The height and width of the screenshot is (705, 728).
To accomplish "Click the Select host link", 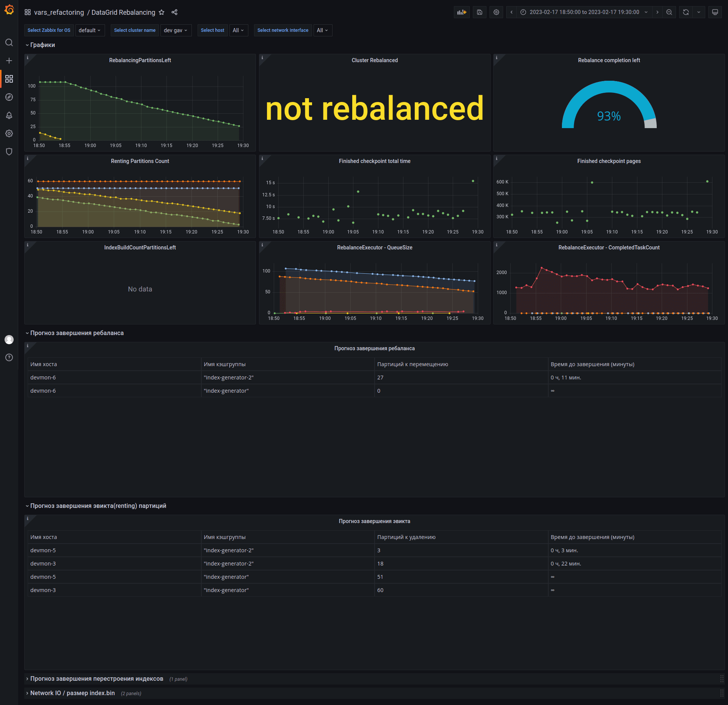I will 212,30.
